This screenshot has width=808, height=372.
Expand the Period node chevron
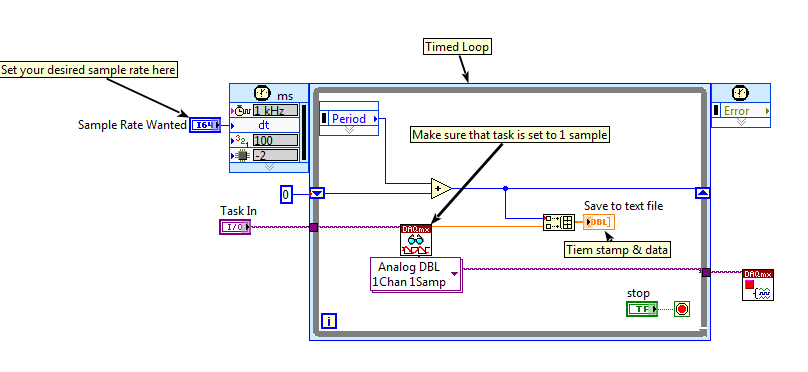(349, 130)
